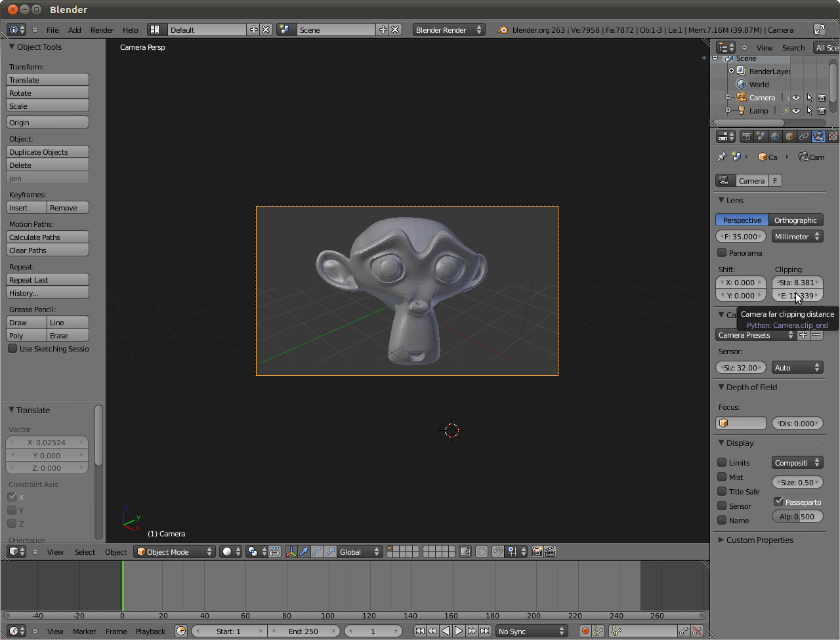840x640 pixels.
Task: Open the Global orientation dropdown
Action: point(360,551)
